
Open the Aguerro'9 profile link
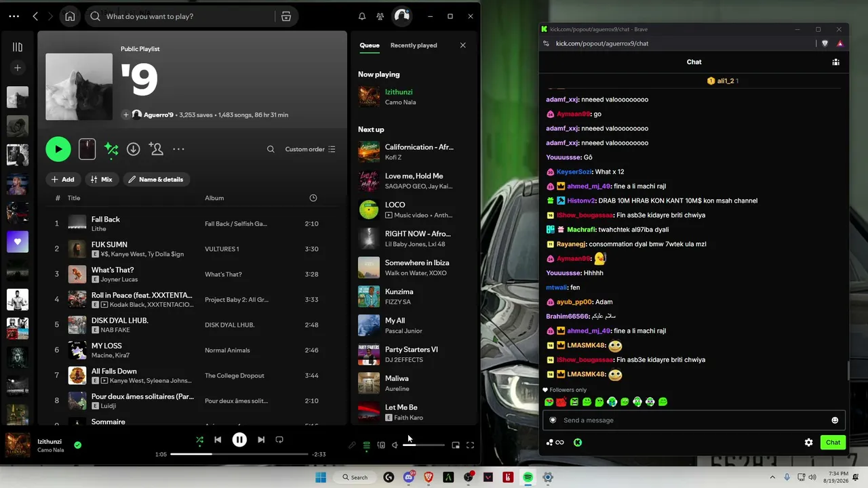159,115
